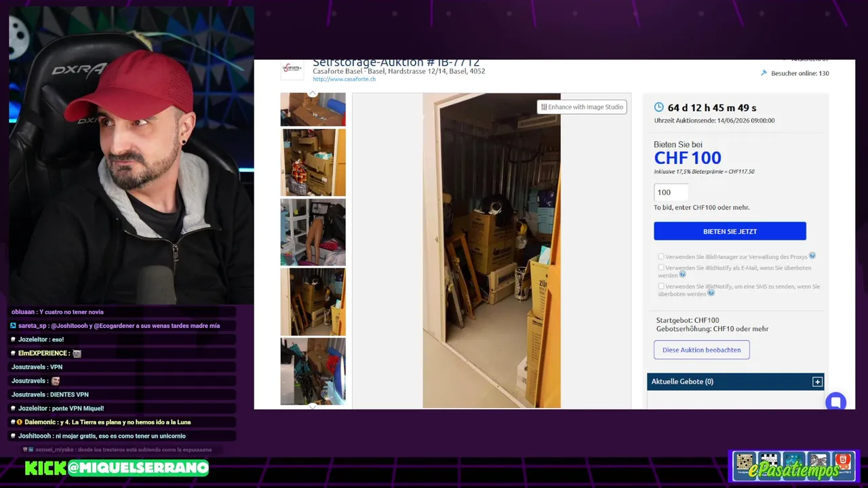Viewport: 868px width, 488px height.
Task: Open the blue chat bubble widget
Action: 836,402
